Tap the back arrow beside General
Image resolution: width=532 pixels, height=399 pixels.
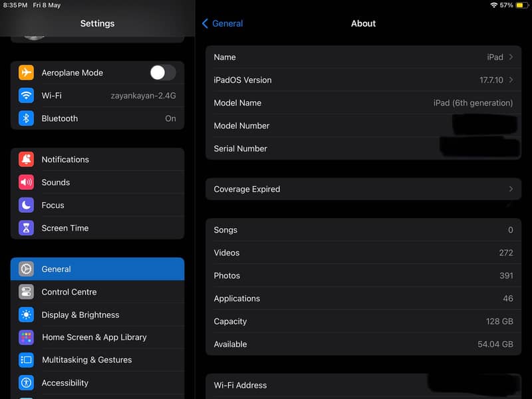pyautogui.click(x=205, y=23)
